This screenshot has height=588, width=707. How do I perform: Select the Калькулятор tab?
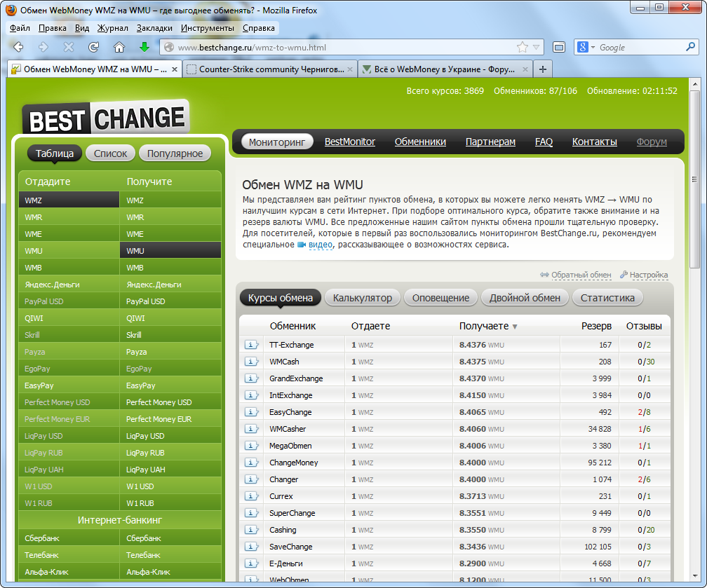[x=363, y=298]
